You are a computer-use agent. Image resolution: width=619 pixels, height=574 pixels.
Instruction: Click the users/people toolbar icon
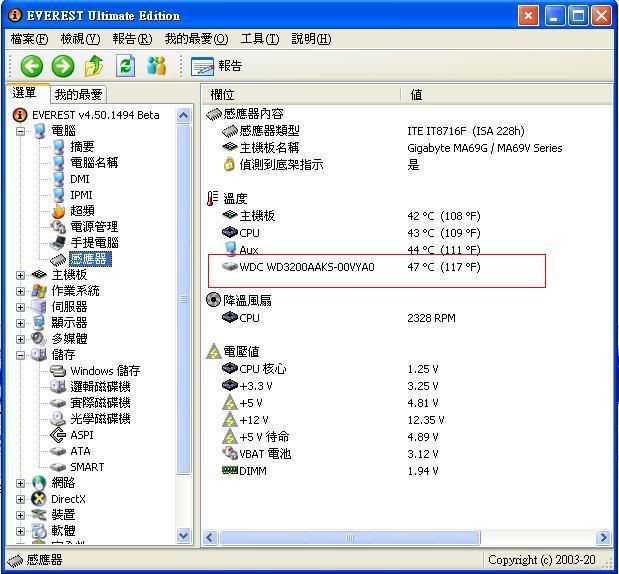click(x=156, y=66)
